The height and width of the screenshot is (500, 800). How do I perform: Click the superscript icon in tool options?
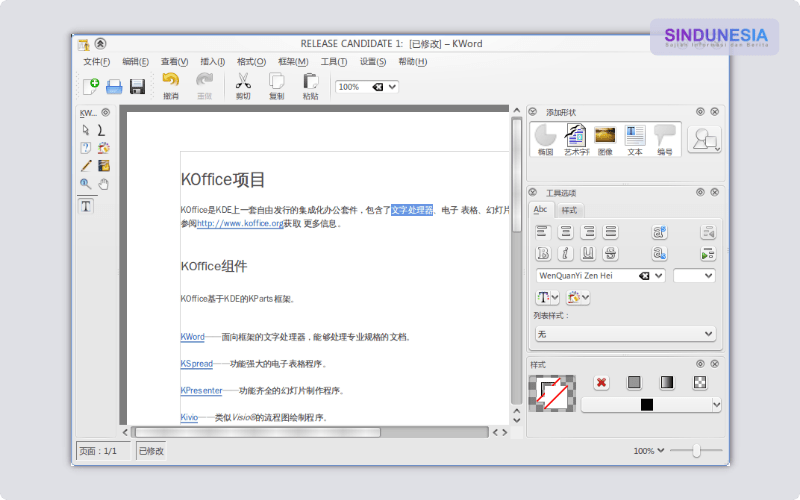tap(659, 232)
